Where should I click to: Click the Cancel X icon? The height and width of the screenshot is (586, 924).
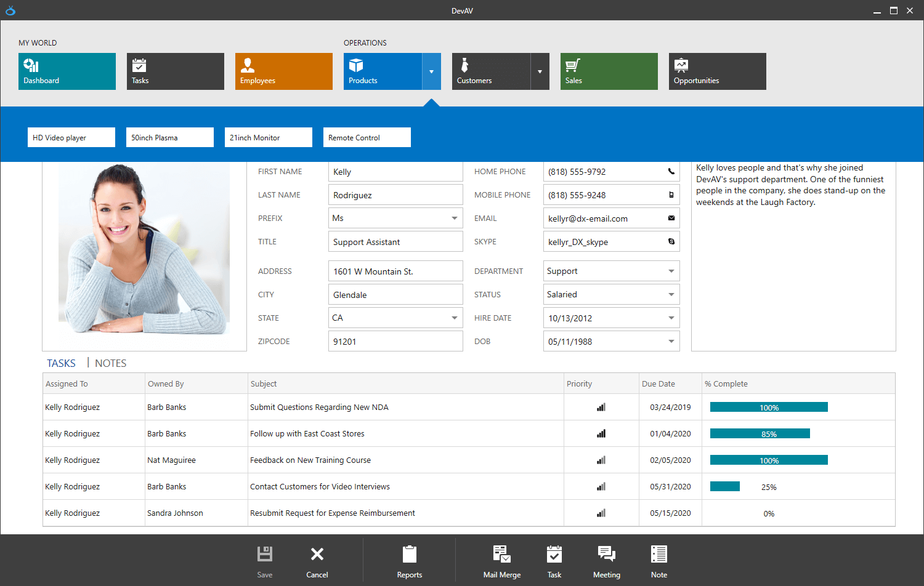coord(317,555)
